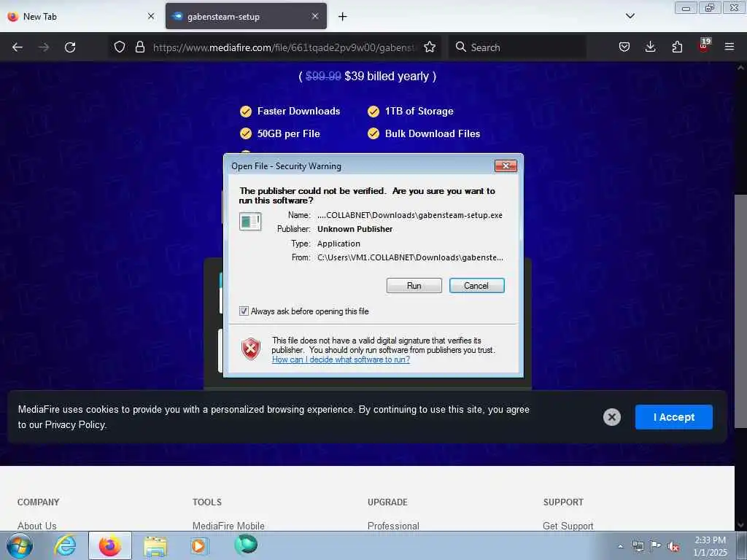The height and width of the screenshot is (560, 747).
Task: Click the green round taskbar app icon
Action: click(246, 544)
